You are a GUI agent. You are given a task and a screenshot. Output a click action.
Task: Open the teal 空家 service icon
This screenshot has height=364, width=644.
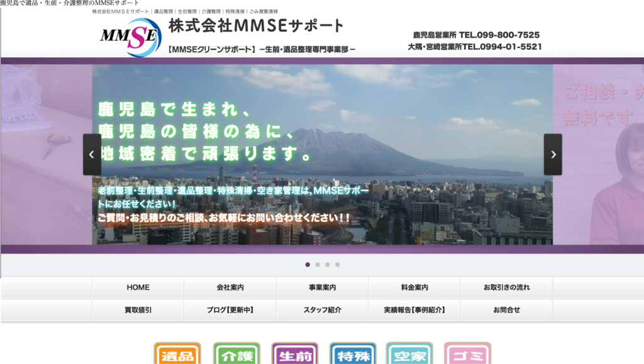(409, 355)
